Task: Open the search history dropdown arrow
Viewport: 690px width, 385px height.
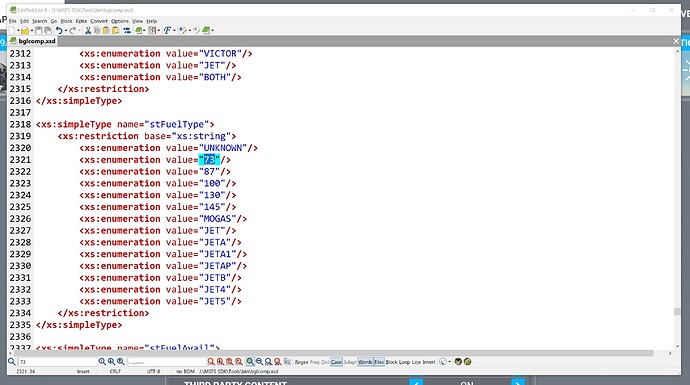Action: [x=450, y=362]
